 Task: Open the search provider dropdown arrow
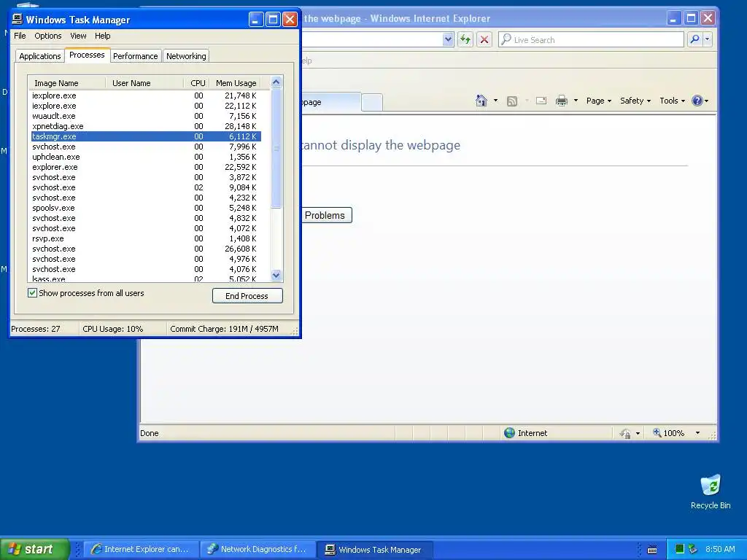[708, 39]
